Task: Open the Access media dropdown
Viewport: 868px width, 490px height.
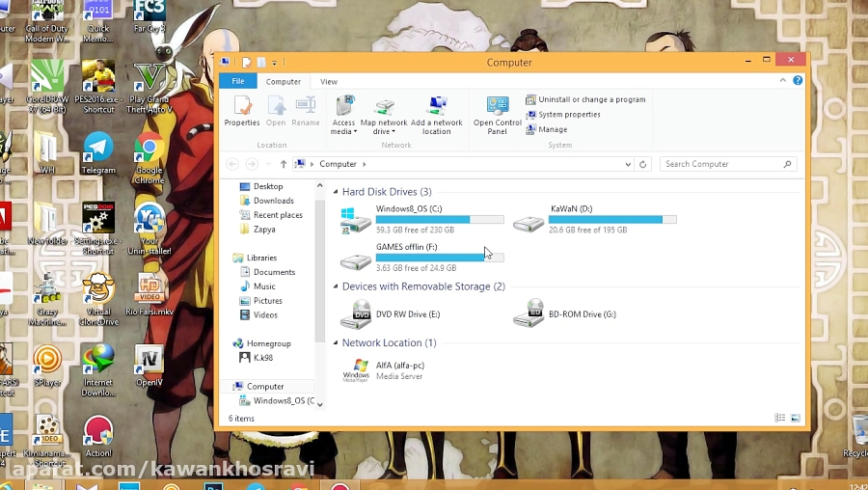Action: [343, 115]
